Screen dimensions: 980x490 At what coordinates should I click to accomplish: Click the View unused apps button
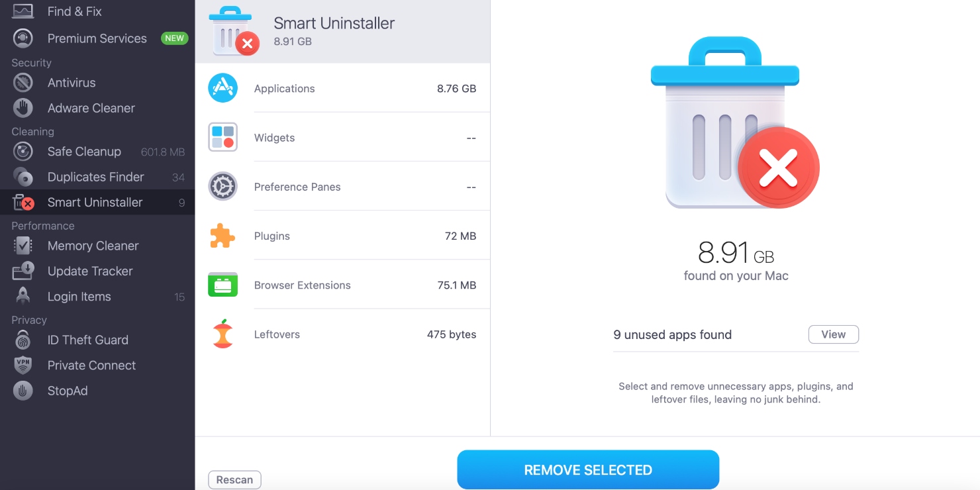click(x=833, y=334)
